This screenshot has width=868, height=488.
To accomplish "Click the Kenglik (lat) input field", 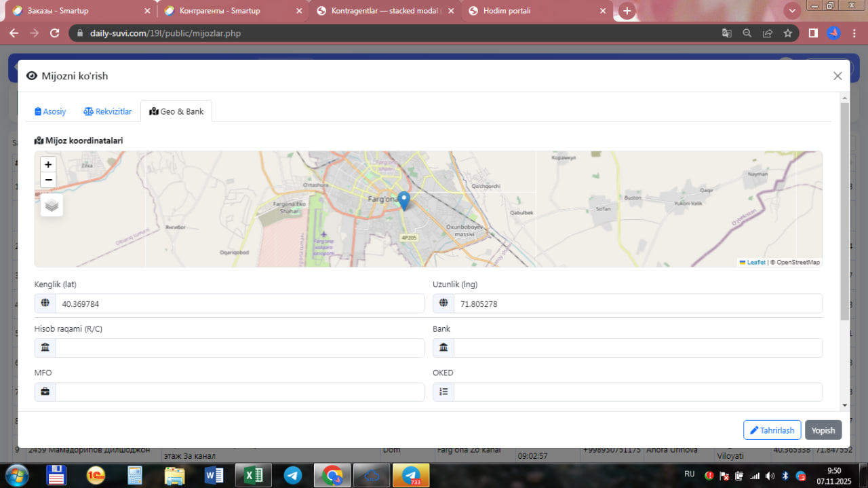I will 239,304.
